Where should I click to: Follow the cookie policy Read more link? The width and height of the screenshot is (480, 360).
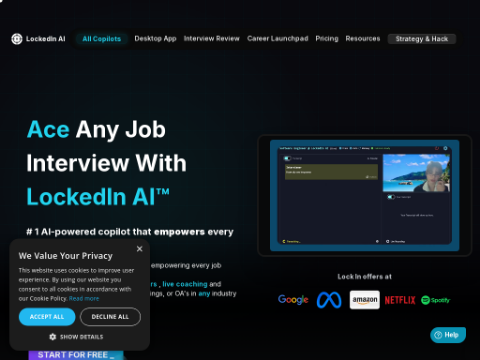[84, 299]
